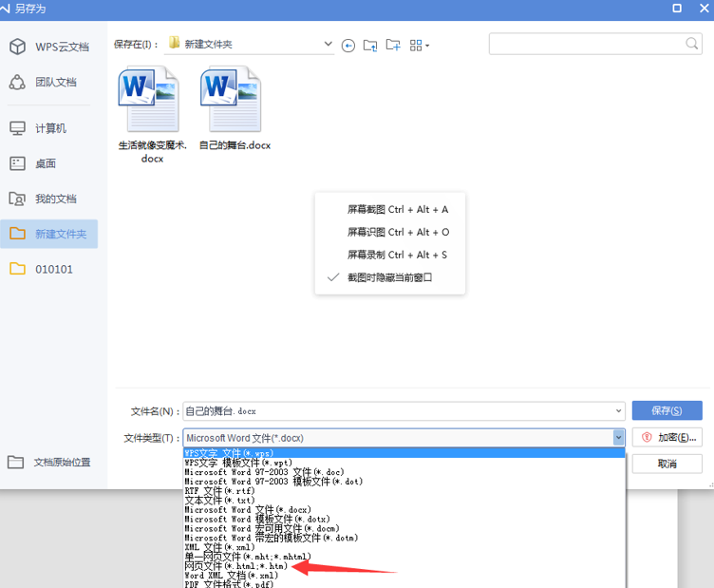714x588 pixels.
Task: Select 网页文件(*.html;*.htm) type
Action: click(404, 566)
